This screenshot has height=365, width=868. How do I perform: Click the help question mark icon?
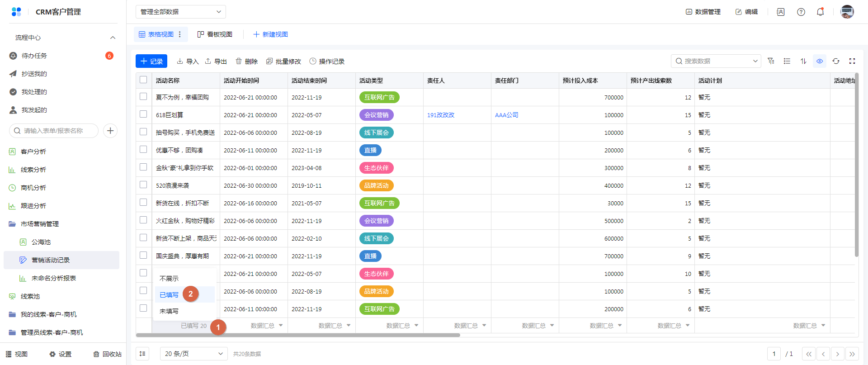point(801,12)
